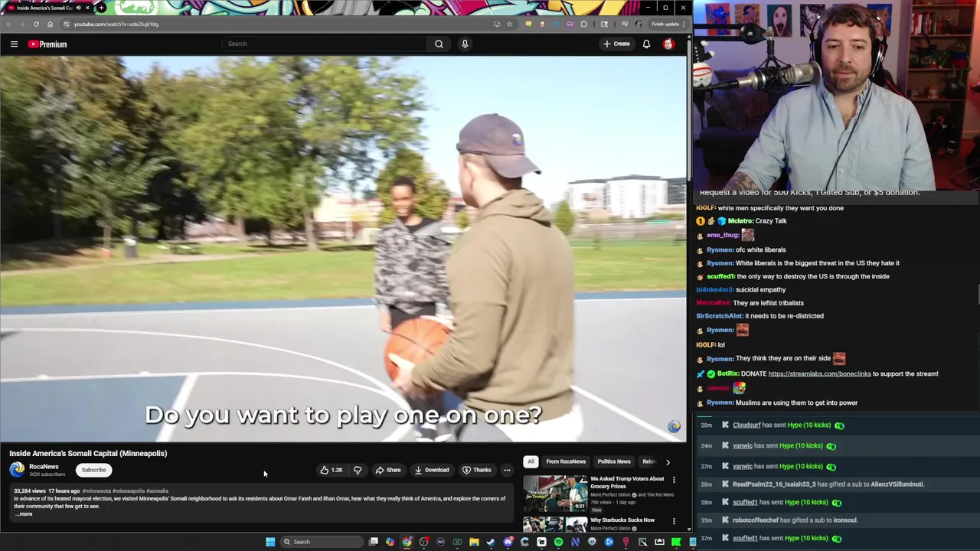
Task: Open Windows Start menu
Action: pyautogui.click(x=270, y=542)
